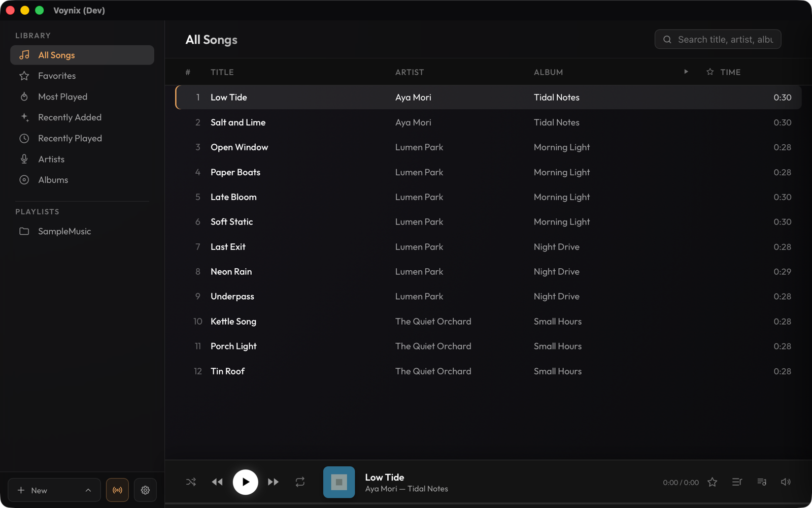812x508 pixels.
Task: Toggle the broadcast signal button
Action: tap(117, 490)
